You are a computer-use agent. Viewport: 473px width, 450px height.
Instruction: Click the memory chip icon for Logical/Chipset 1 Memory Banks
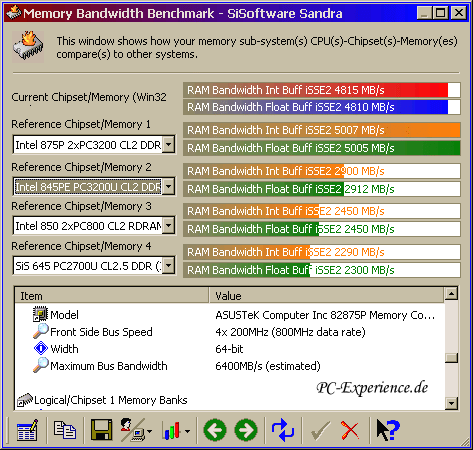coord(25,400)
